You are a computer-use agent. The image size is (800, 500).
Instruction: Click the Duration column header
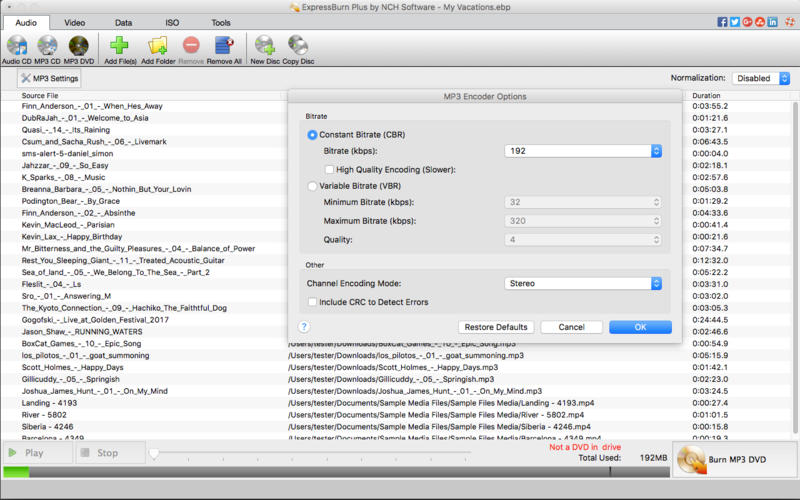click(706, 95)
